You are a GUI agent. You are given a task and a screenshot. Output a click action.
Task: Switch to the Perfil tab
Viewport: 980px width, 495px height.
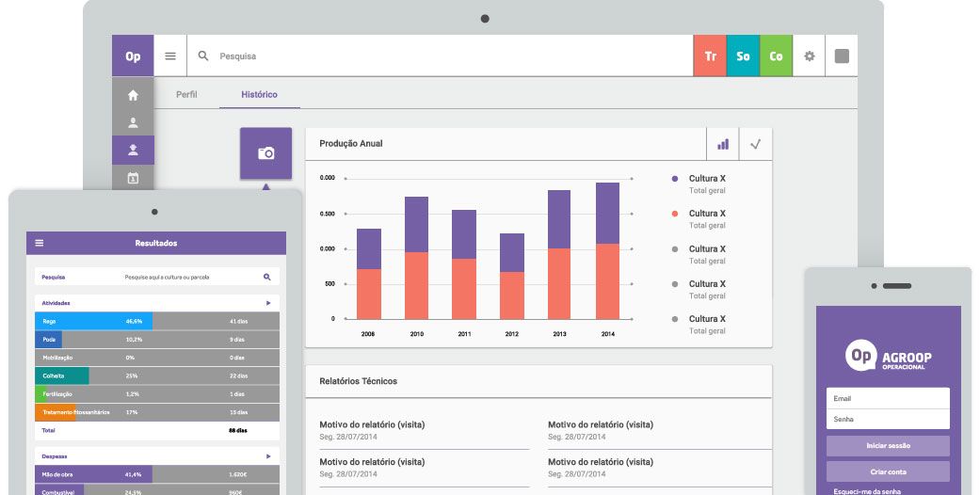click(186, 95)
